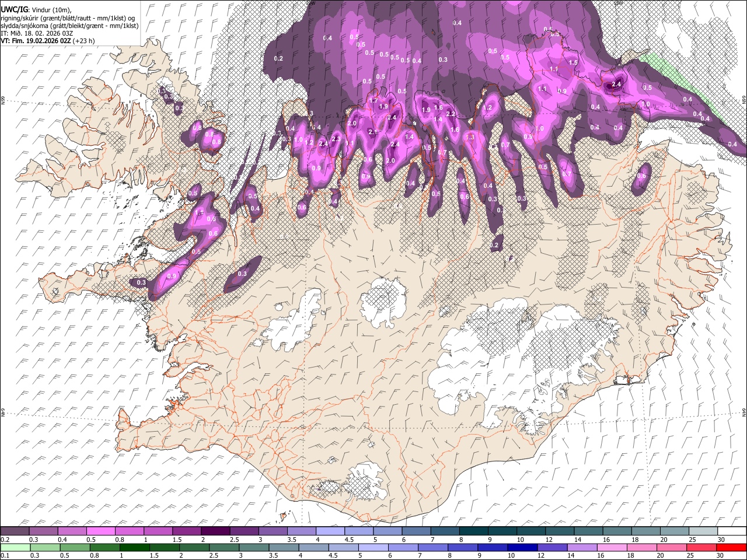The width and height of the screenshot is (747, 560).
Task: Click the UWC/IG map title text
Action: tap(14, 9)
